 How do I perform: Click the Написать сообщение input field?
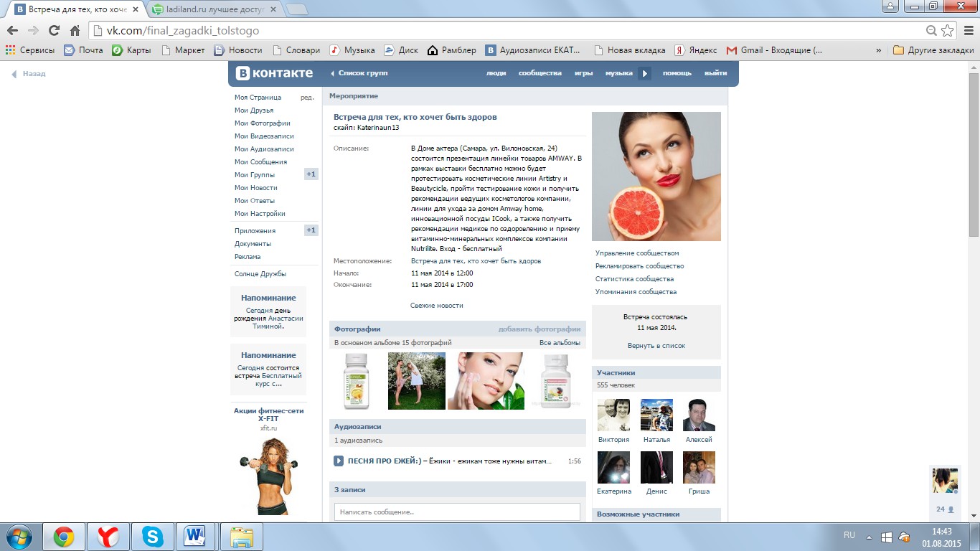pyautogui.click(x=457, y=512)
